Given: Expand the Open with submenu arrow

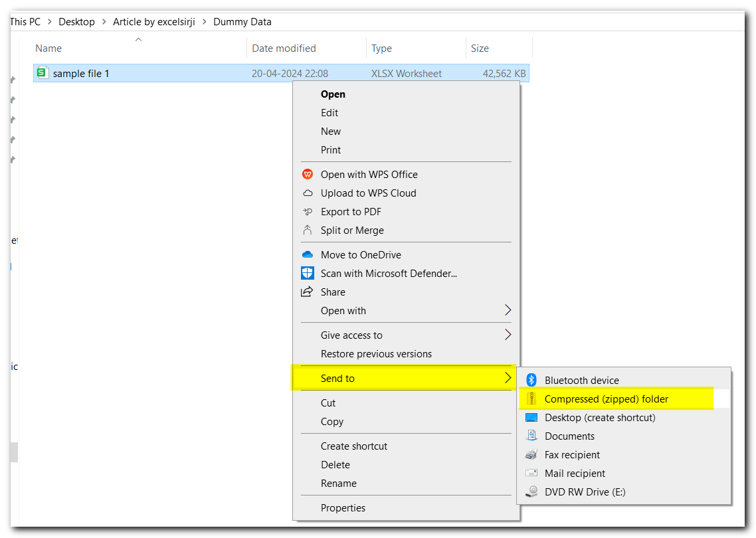Looking at the screenshot, I should pos(508,310).
